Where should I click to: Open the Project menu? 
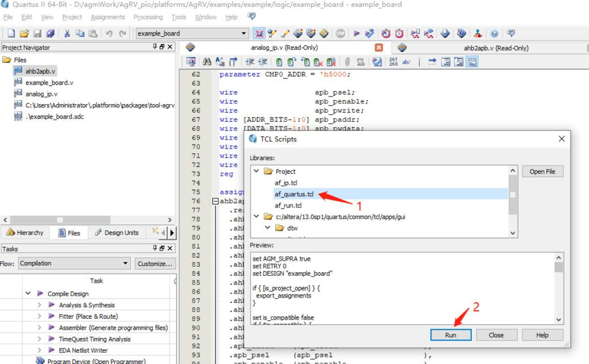click(x=72, y=17)
